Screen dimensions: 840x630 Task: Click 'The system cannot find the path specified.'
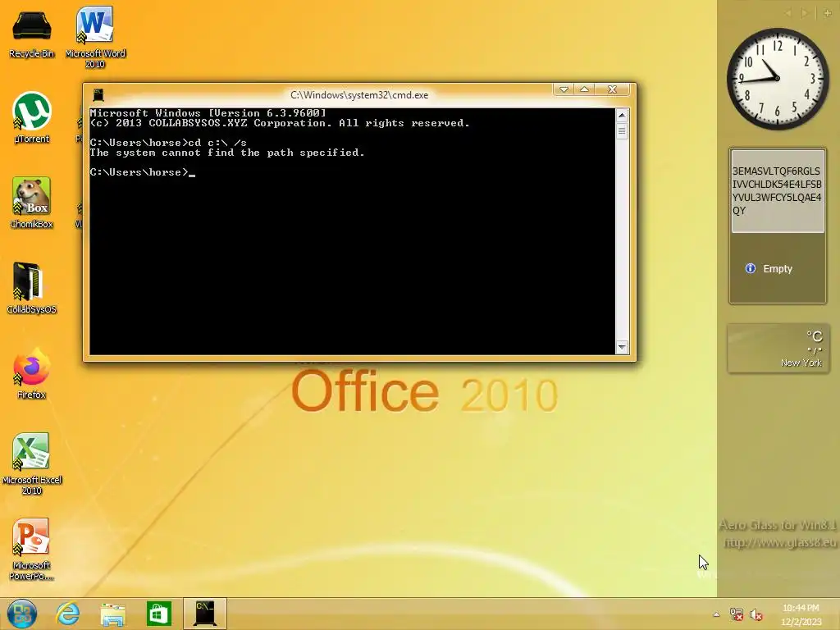click(x=227, y=153)
